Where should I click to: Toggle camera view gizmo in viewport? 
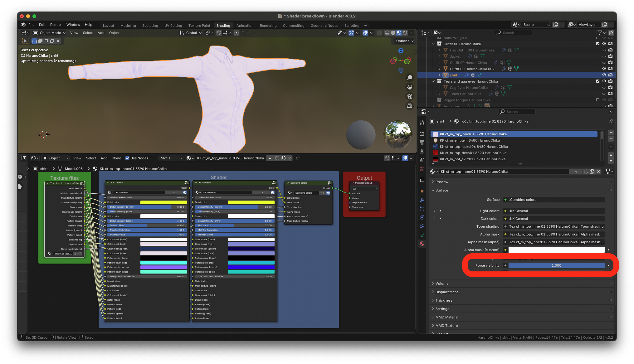410,96
